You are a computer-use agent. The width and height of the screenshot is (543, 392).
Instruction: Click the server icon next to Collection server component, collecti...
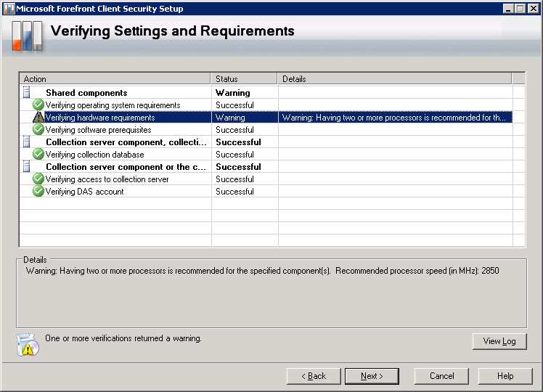coord(27,142)
